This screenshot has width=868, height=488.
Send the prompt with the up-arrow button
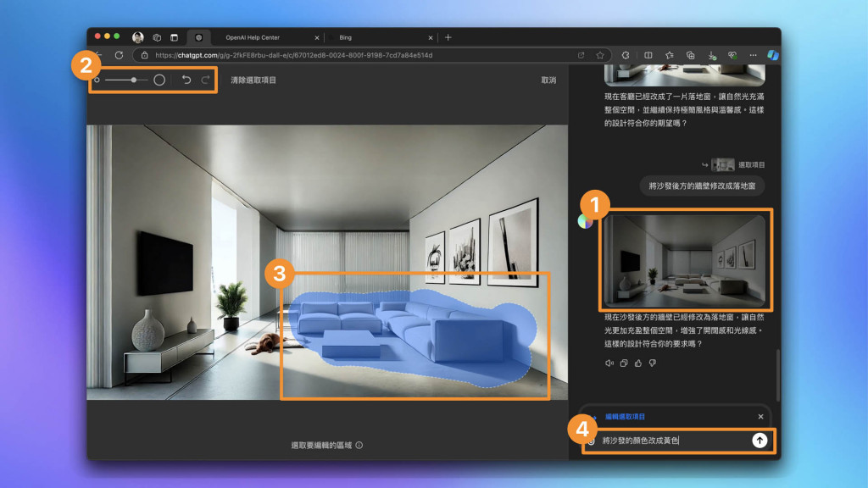coord(759,441)
